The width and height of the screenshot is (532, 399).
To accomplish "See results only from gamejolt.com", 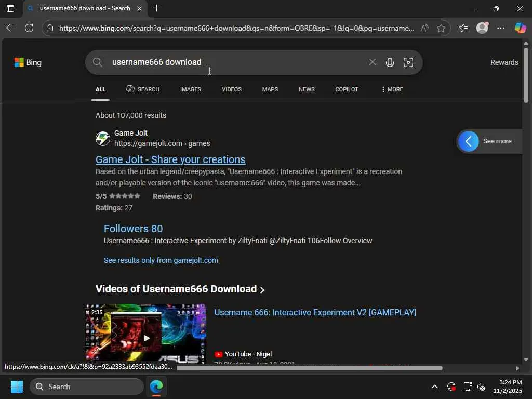I will tap(161, 260).
